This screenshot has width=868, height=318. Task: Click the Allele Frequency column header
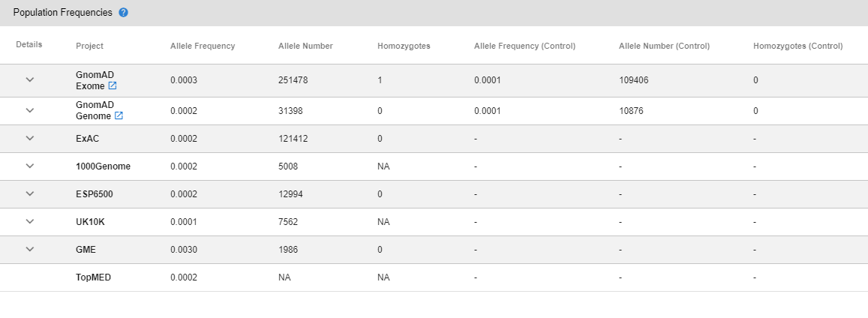203,46
